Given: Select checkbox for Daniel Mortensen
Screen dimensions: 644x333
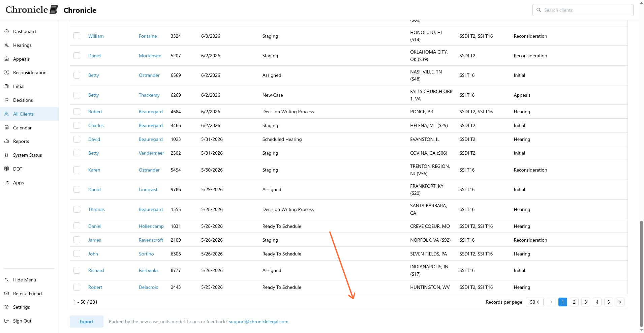Looking at the screenshot, I should (77, 56).
